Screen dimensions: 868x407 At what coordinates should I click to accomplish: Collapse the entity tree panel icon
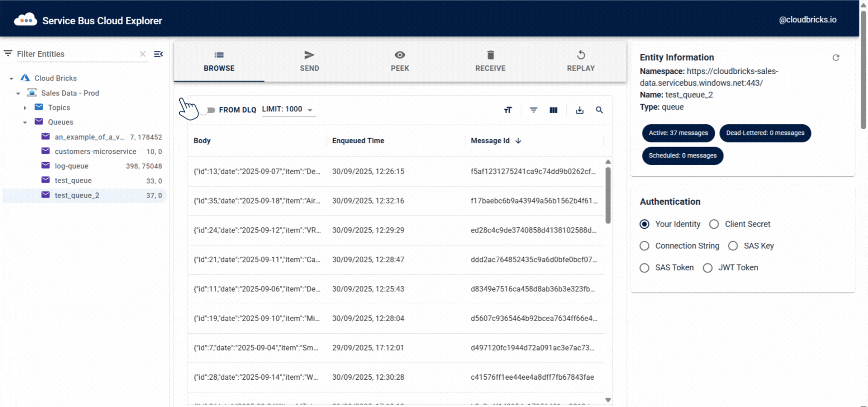tap(158, 54)
